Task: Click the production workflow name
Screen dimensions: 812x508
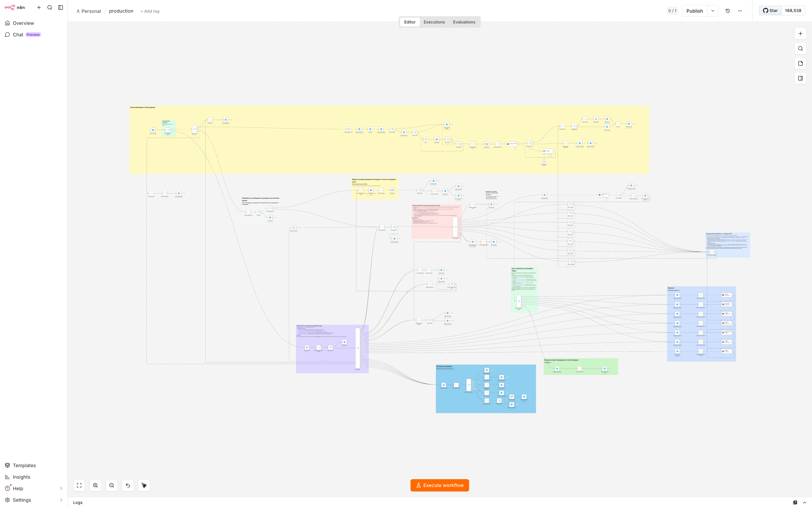Action: (x=121, y=11)
